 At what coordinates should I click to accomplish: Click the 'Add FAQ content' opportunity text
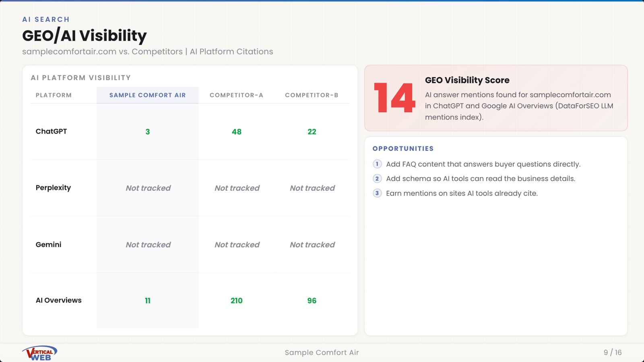tap(483, 164)
